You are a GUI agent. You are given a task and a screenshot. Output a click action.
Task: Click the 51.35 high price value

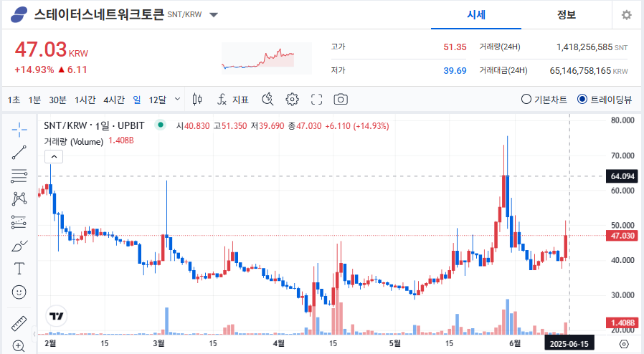(455, 47)
